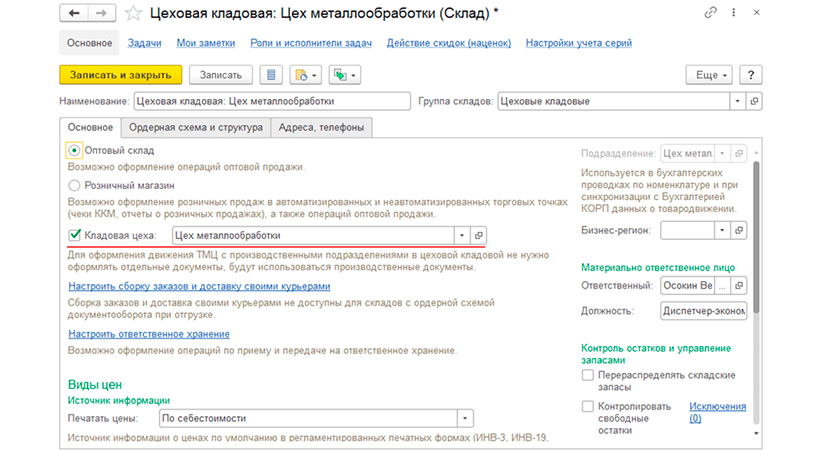Viewport: 828px width, 450px height.
Task: Click the Записать button
Action: click(221, 75)
